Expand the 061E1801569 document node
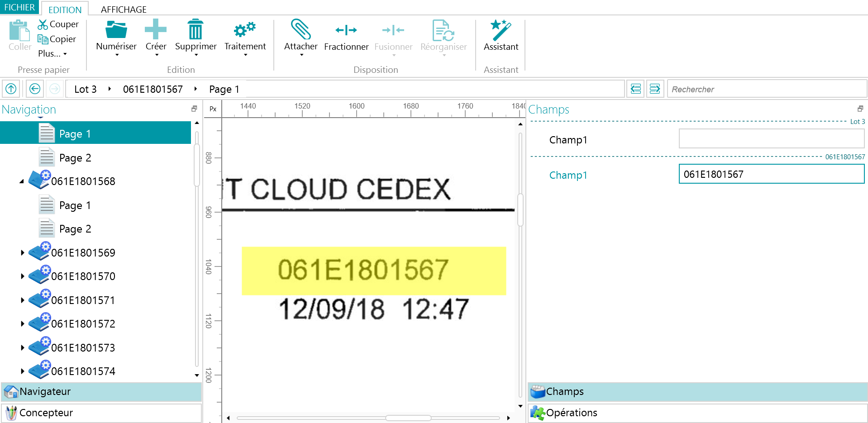868x423 pixels. click(x=22, y=253)
